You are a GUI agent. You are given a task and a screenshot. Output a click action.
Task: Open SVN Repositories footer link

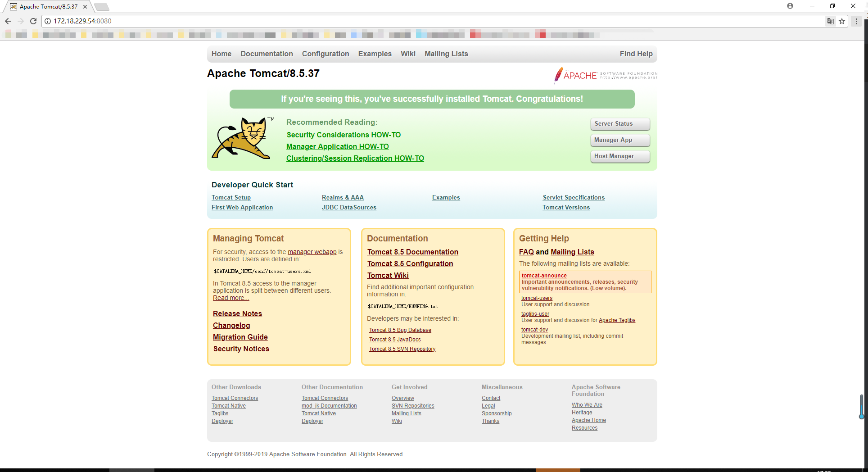click(413, 406)
